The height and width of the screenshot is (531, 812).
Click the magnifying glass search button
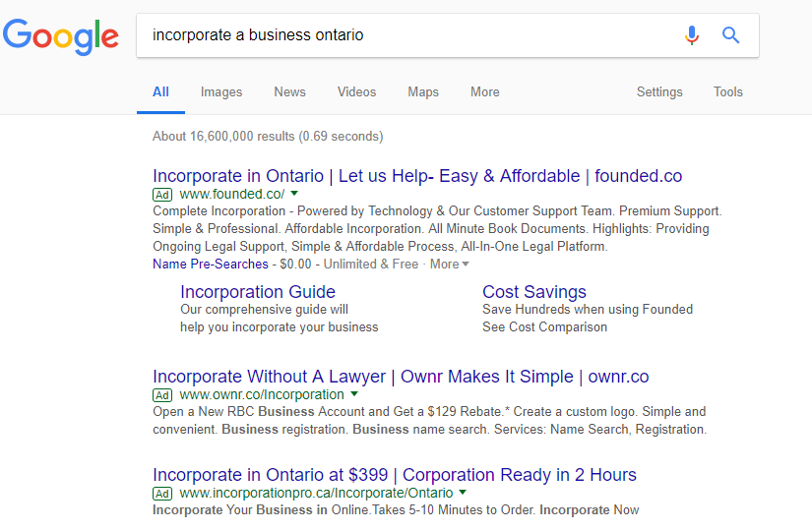click(x=730, y=35)
